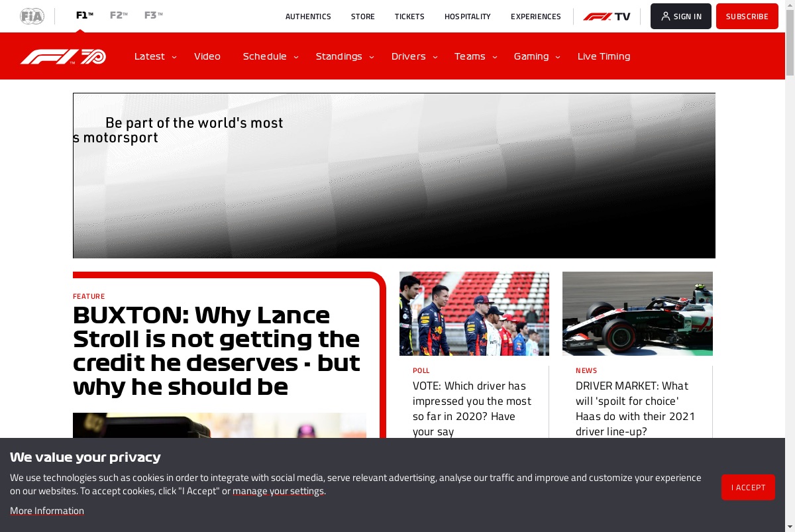Click the NEWS tag label
The width and height of the screenshot is (795, 532).
click(586, 370)
